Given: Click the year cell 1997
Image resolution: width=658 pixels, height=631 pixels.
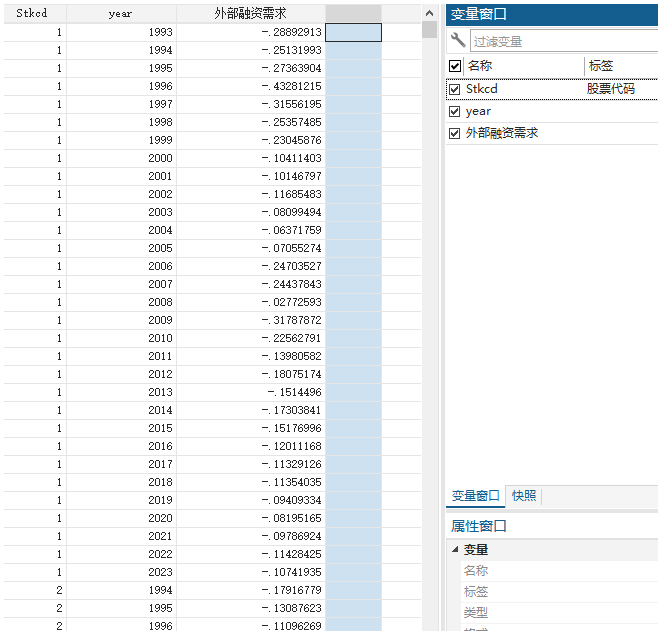Looking at the screenshot, I should (121, 104).
